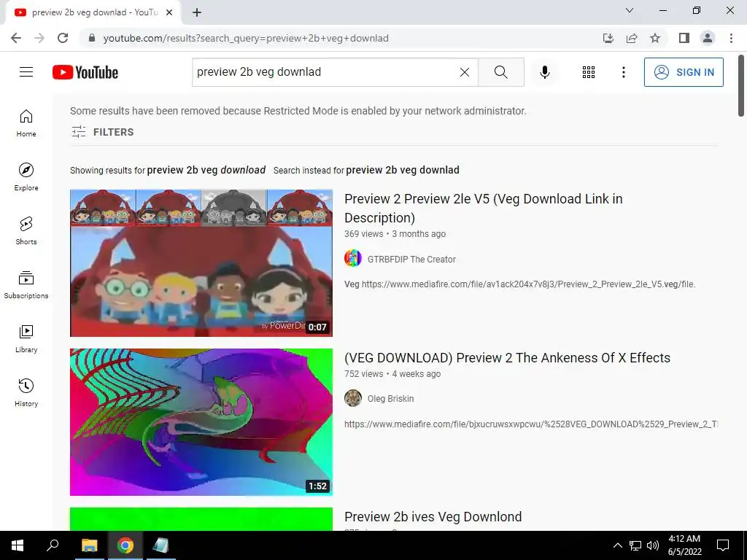Viewport: 747px width, 560px height.
Task: Open Shorts in sidebar
Action: pos(26,230)
